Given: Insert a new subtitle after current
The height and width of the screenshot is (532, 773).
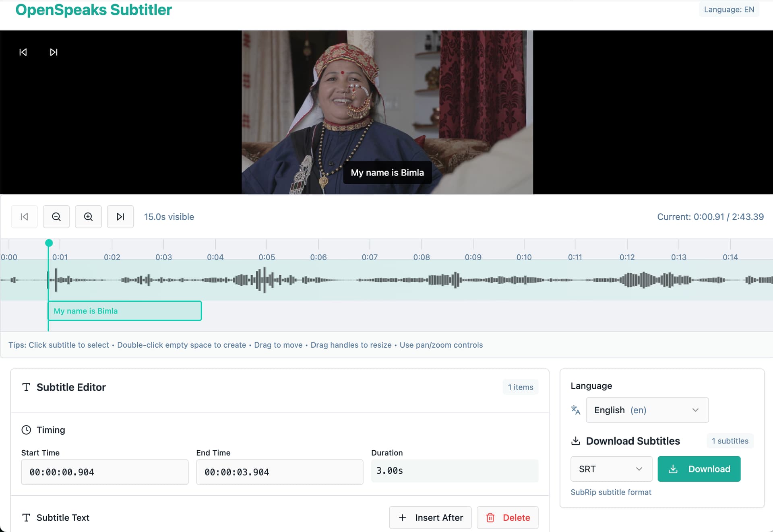Looking at the screenshot, I should (430, 518).
